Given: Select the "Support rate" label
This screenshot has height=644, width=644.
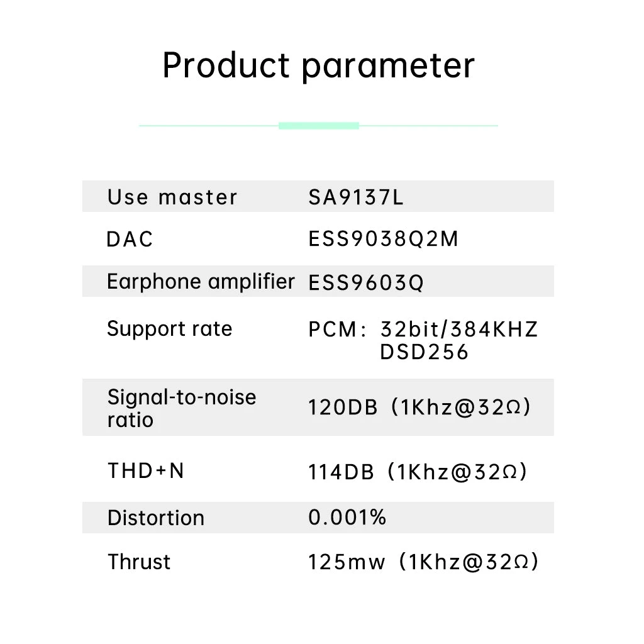Looking at the screenshot, I should click(x=170, y=329).
